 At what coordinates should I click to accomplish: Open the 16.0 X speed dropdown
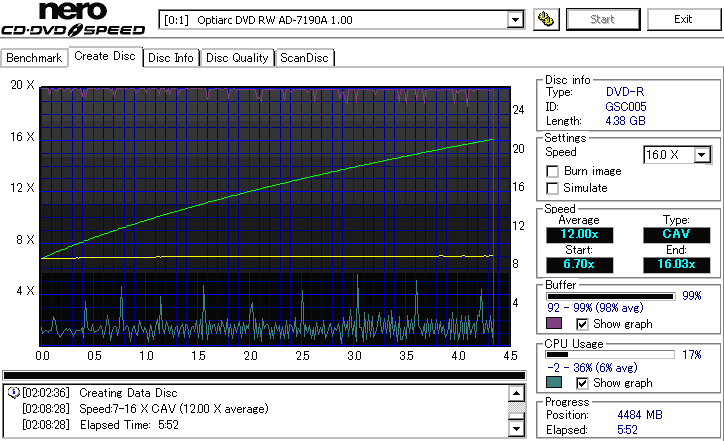(702, 155)
